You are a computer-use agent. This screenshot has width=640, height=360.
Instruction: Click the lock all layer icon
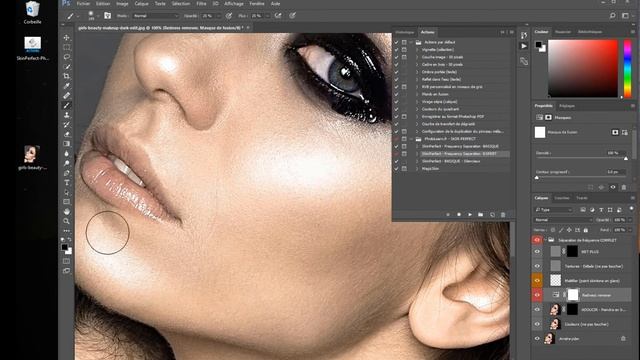pyautogui.click(x=586, y=230)
